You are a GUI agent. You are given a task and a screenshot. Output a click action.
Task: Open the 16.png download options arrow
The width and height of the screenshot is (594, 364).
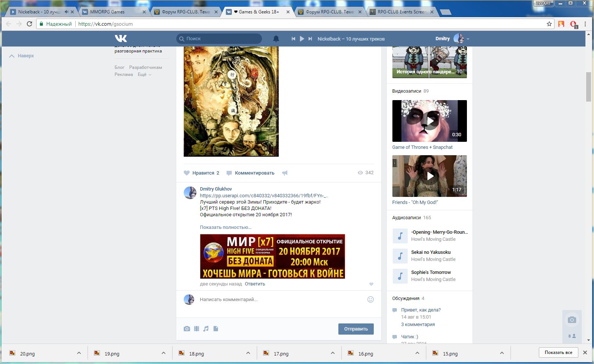click(417, 353)
